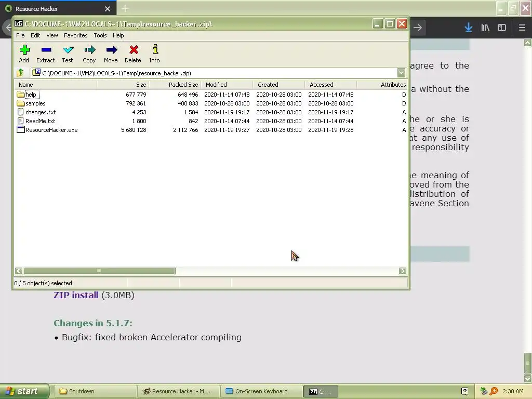The image size is (532, 399).
Task: Open the File menu
Action: pyautogui.click(x=20, y=35)
